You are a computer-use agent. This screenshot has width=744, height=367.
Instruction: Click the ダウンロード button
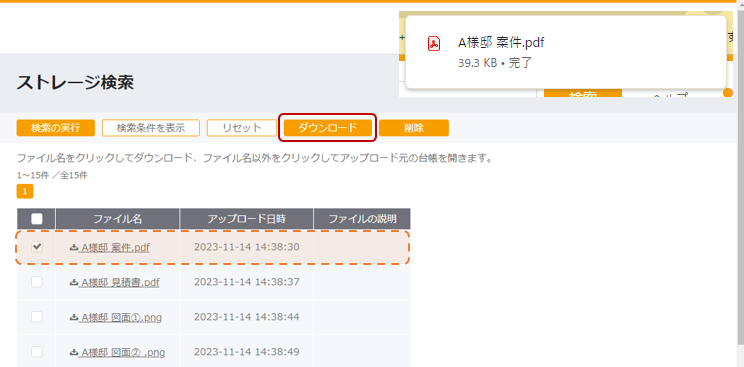(327, 128)
